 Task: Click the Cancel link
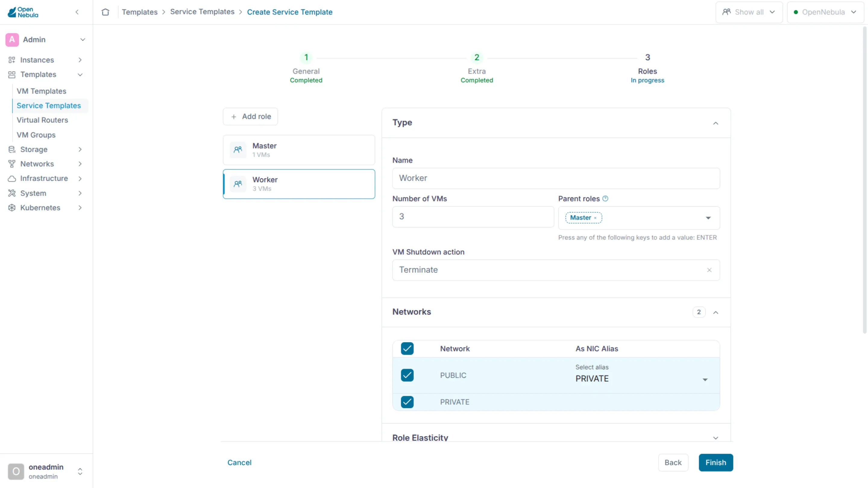(x=239, y=462)
